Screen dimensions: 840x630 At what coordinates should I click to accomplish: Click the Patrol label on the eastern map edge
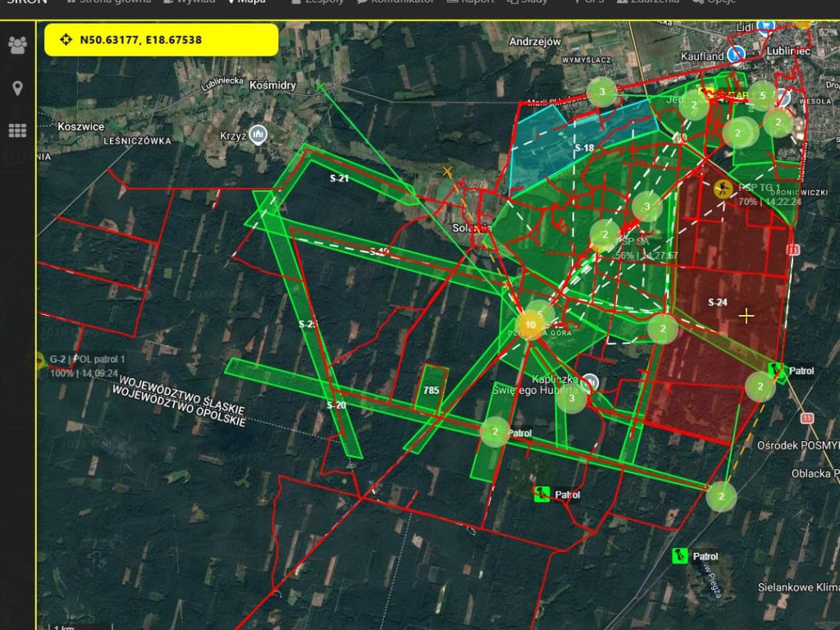click(x=802, y=371)
